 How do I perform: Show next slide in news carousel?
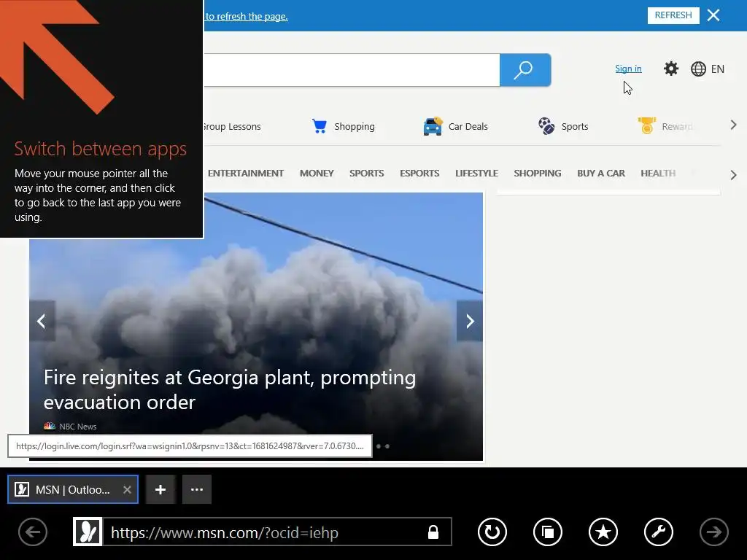470,321
